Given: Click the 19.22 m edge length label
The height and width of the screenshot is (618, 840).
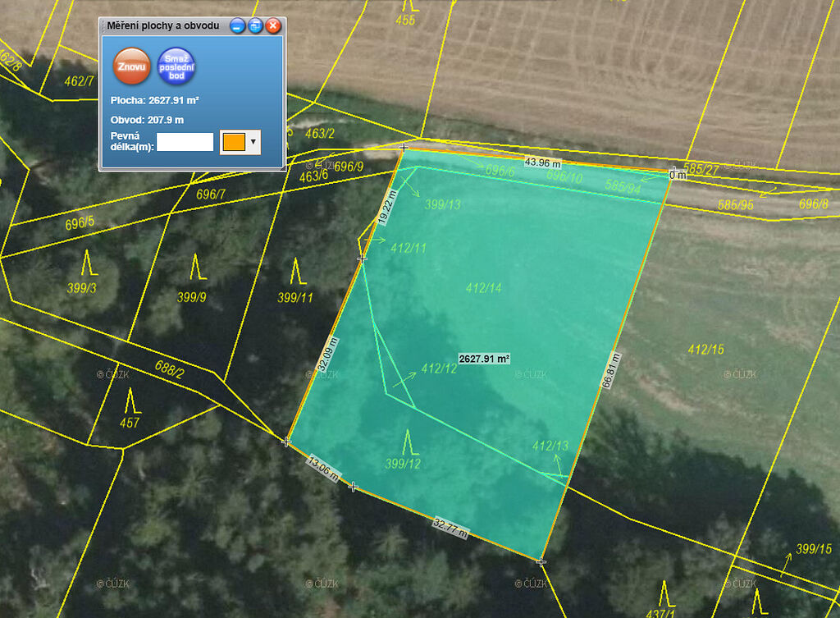Looking at the screenshot, I should 387,207.
